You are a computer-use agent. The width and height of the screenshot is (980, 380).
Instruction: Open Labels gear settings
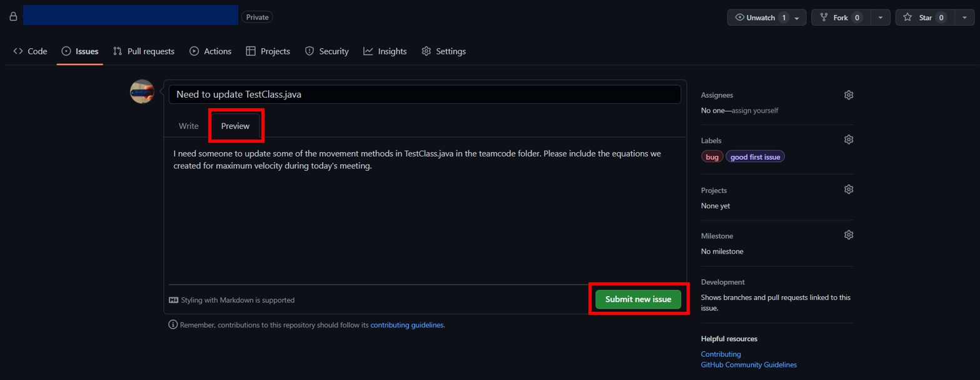[x=849, y=139]
